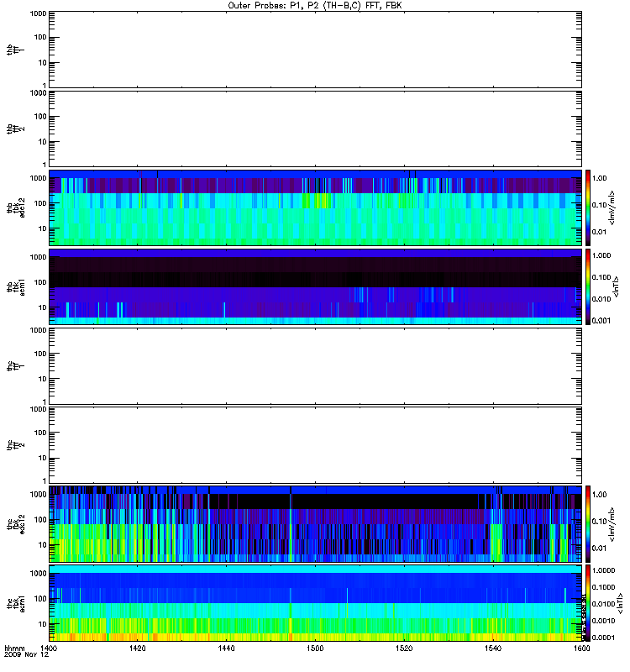Select the 1520 time axis label
The image size is (630, 672).
pyautogui.click(x=404, y=648)
